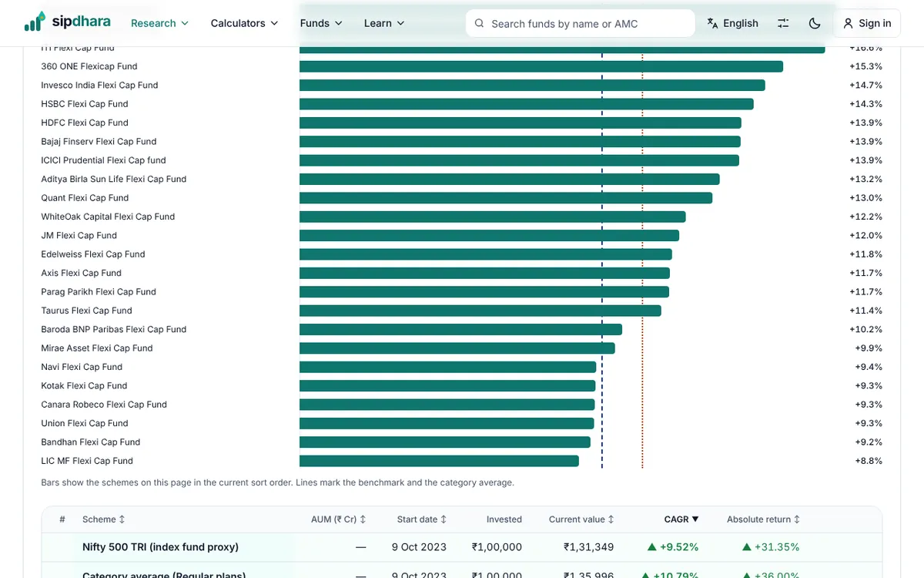The height and width of the screenshot is (578, 924).
Task: Open the Research menu
Action: point(159,23)
